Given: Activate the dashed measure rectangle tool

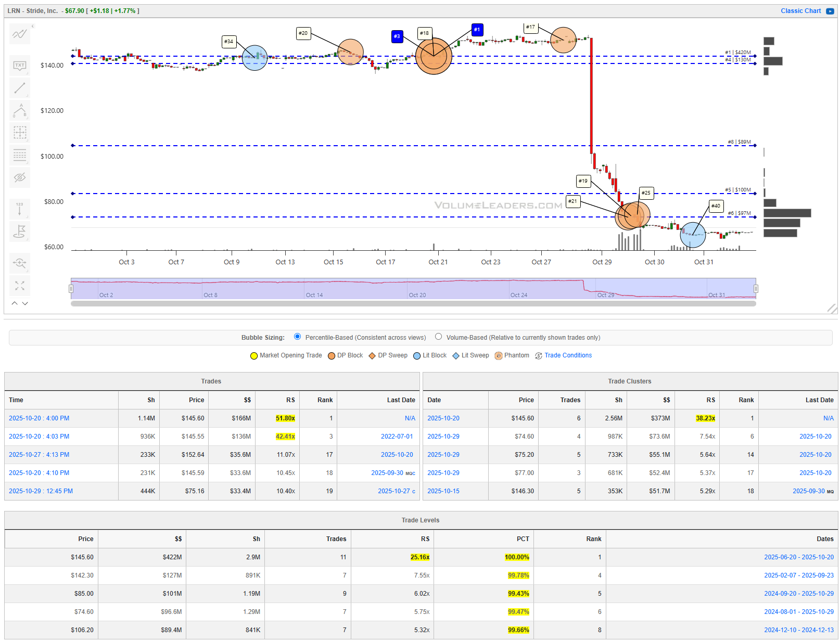Looking at the screenshot, I should (20, 133).
